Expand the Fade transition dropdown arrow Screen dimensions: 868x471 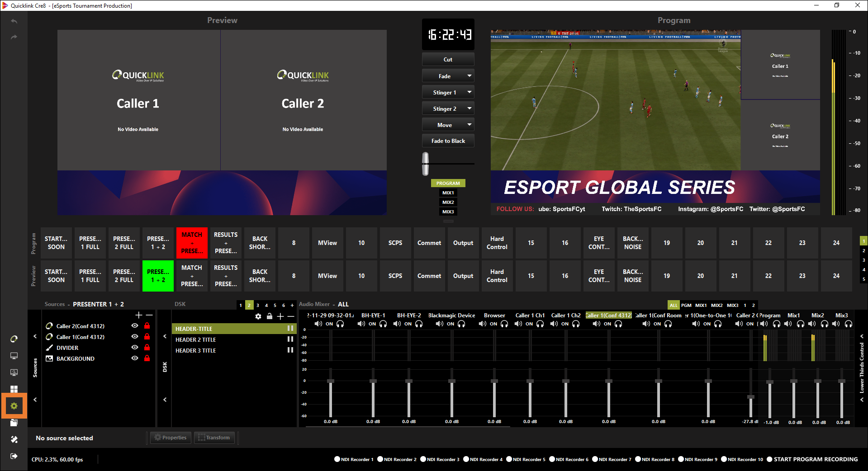(x=469, y=76)
